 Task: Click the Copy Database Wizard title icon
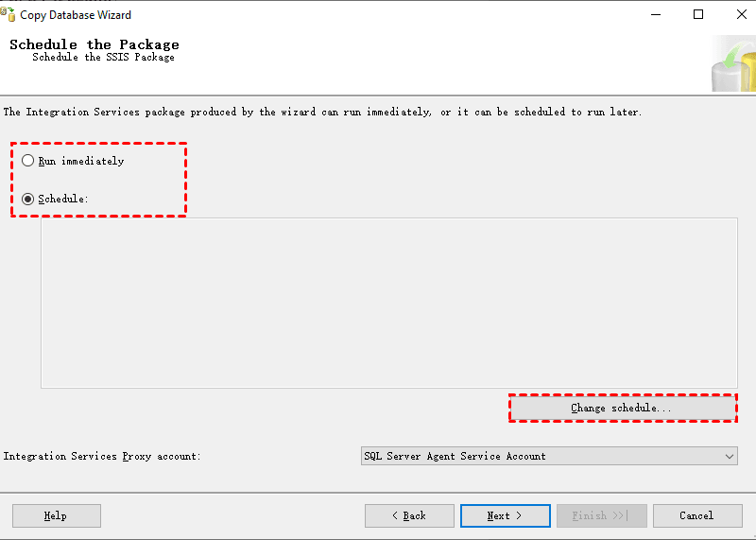point(9,14)
